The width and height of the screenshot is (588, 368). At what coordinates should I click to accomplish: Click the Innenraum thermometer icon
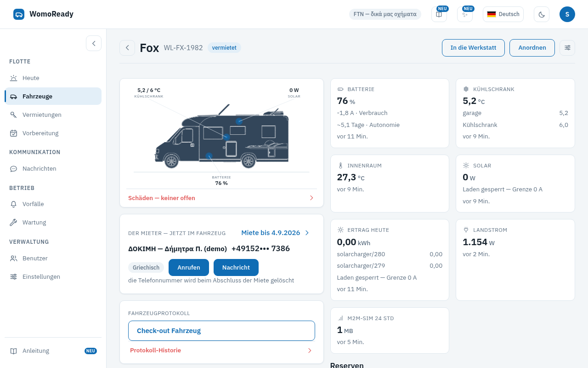(x=340, y=166)
